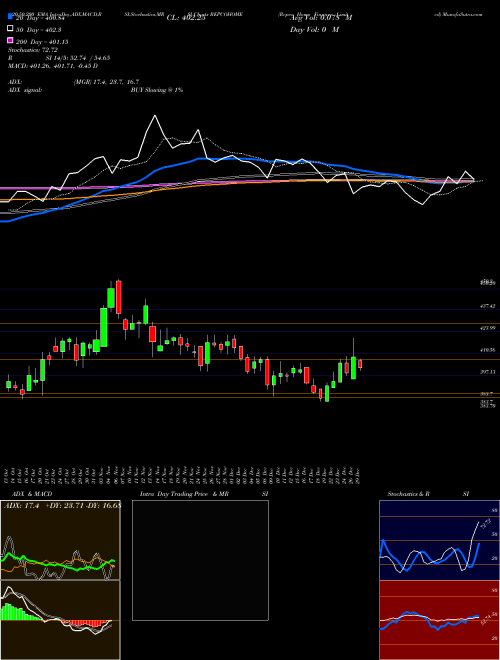Click the magenta 200 Day EMA legend swatch

coord(10,40)
